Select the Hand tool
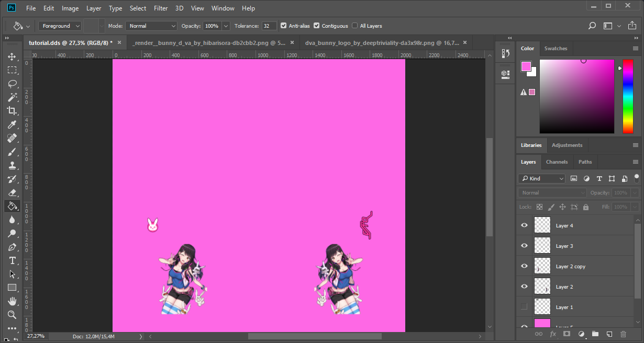 pyautogui.click(x=12, y=301)
